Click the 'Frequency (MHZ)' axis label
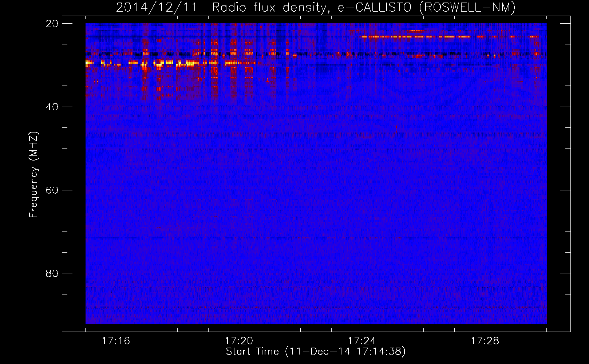The image size is (589, 364). click(x=33, y=175)
